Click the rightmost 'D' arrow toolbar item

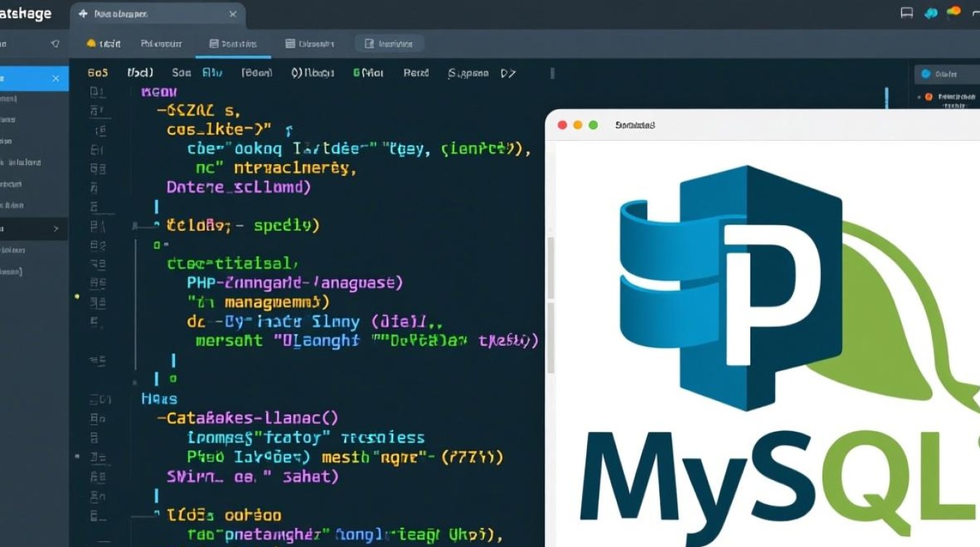click(x=508, y=73)
